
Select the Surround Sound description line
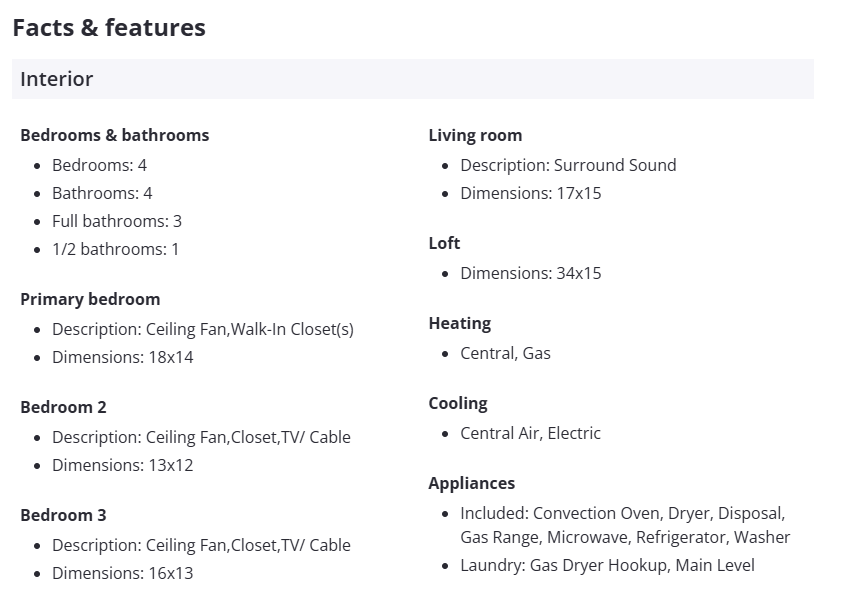pyautogui.click(x=568, y=165)
